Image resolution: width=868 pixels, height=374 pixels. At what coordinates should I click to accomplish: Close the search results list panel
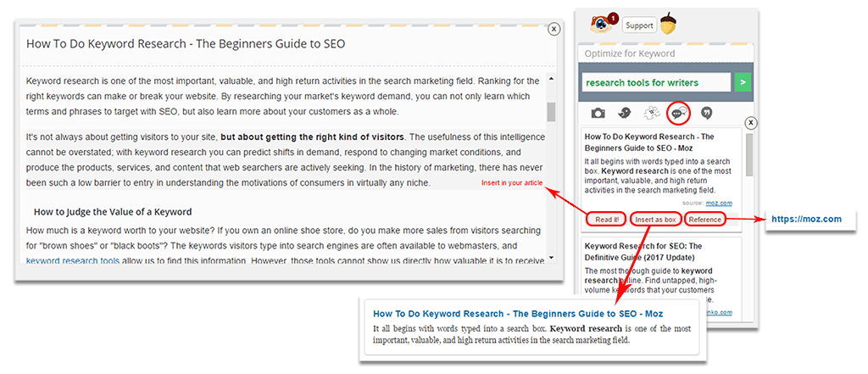[x=751, y=122]
